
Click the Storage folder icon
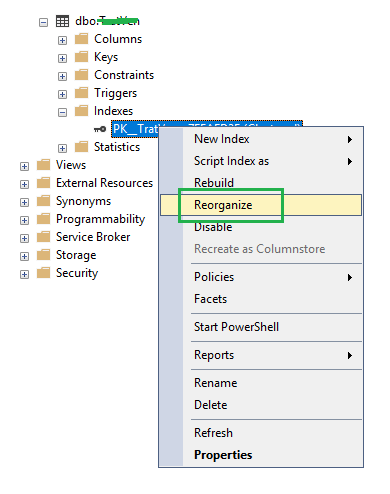[x=43, y=255]
